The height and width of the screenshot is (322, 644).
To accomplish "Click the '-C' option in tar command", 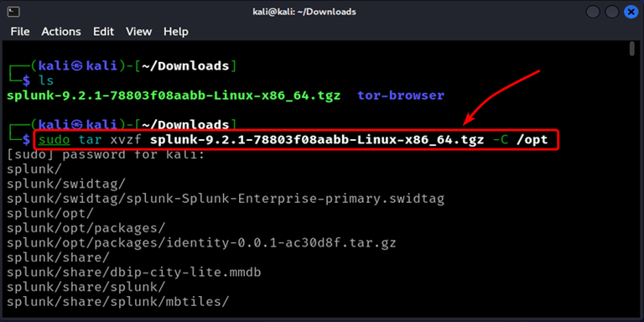I will pos(501,140).
